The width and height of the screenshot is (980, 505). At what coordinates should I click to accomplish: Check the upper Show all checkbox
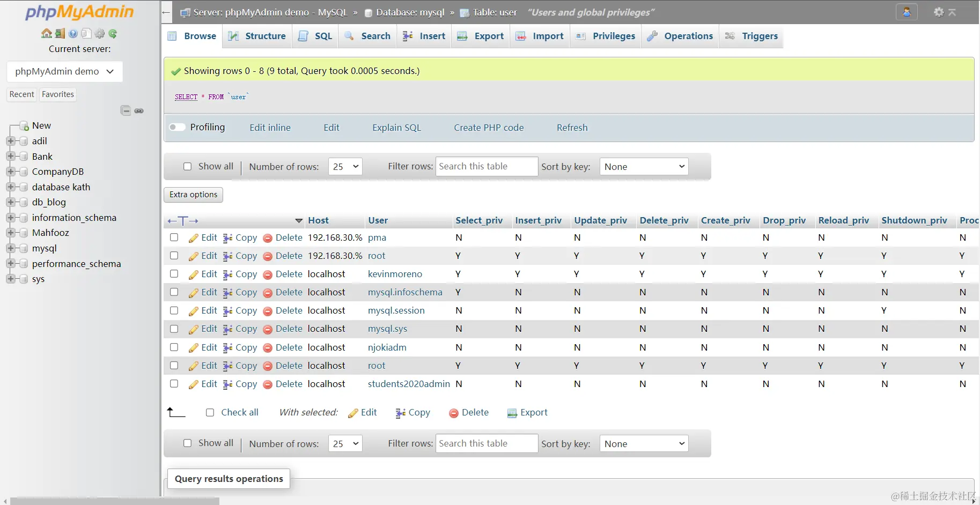tap(187, 166)
